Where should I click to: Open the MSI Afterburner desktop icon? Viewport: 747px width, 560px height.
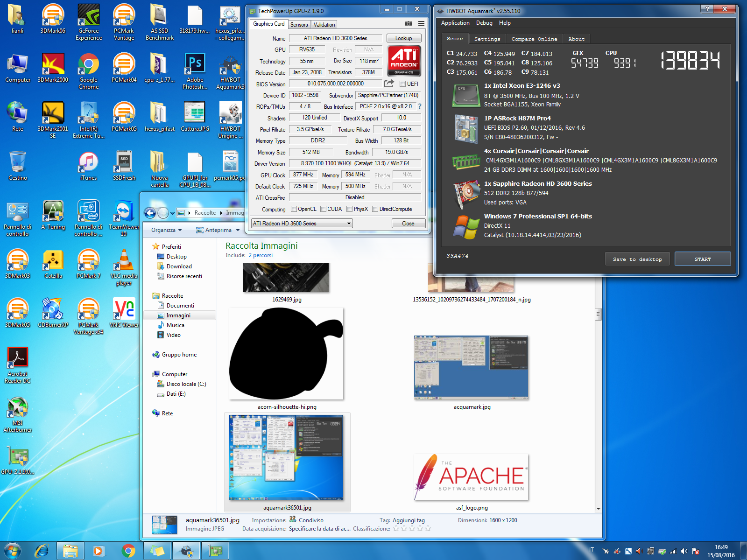tap(18, 414)
